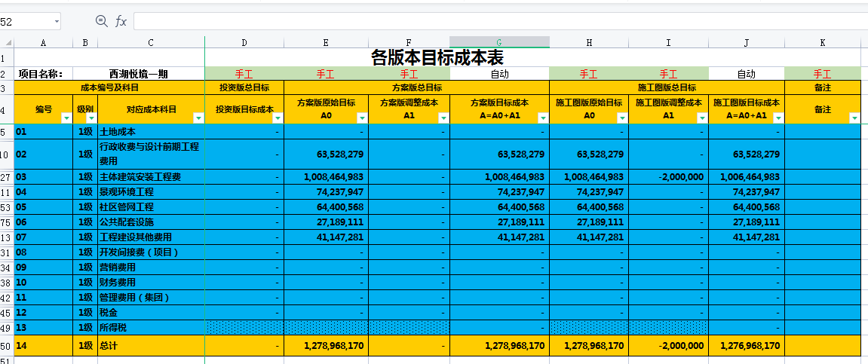This screenshot has width=868, height=364.
Task: Select the 总计 cell
Action: pyautogui.click(x=151, y=346)
